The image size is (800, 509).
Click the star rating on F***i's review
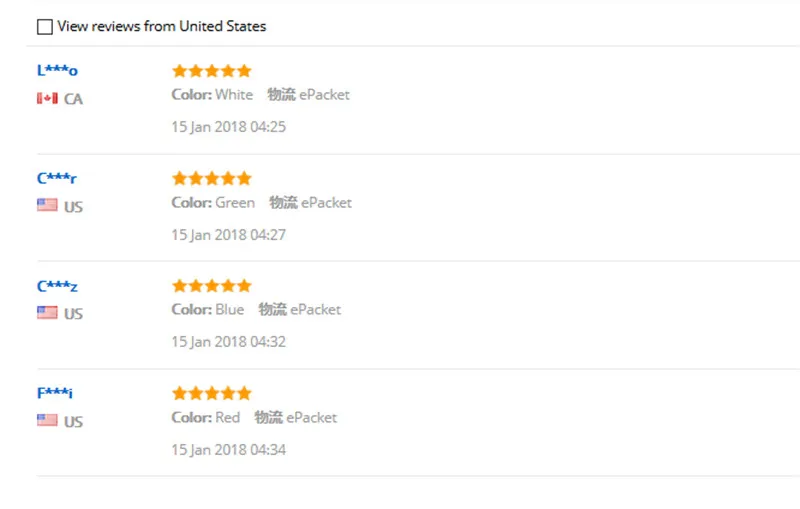tap(211, 393)
